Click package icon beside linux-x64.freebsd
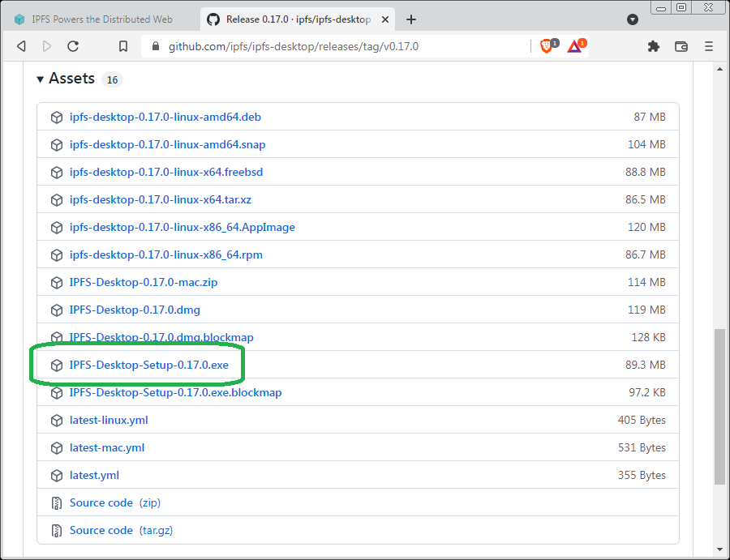The height and width of the screenshot is (560, 730). coord(57,173)
